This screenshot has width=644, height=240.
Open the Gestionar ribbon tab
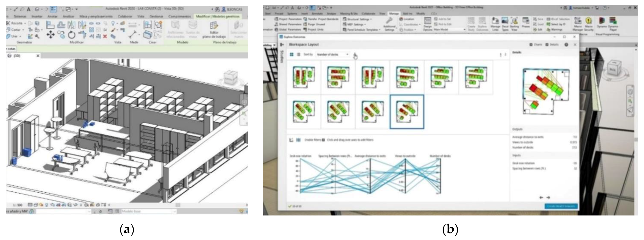[x=156, y=16]
